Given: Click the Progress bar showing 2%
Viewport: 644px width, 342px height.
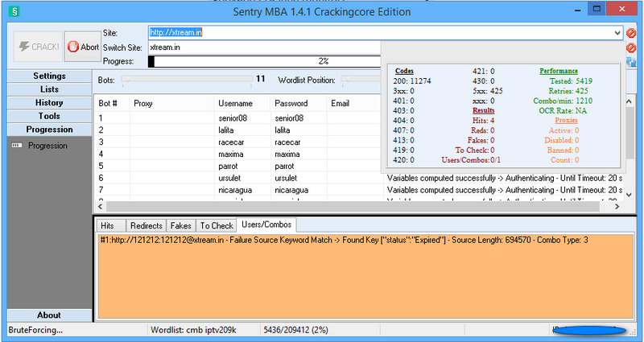Looking at the screenshot, I should point(265,62).
